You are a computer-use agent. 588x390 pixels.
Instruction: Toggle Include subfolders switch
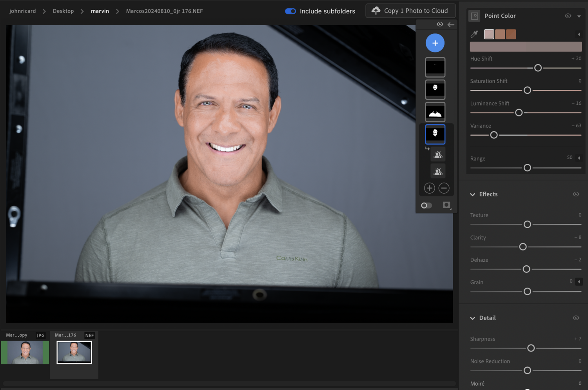290,11
